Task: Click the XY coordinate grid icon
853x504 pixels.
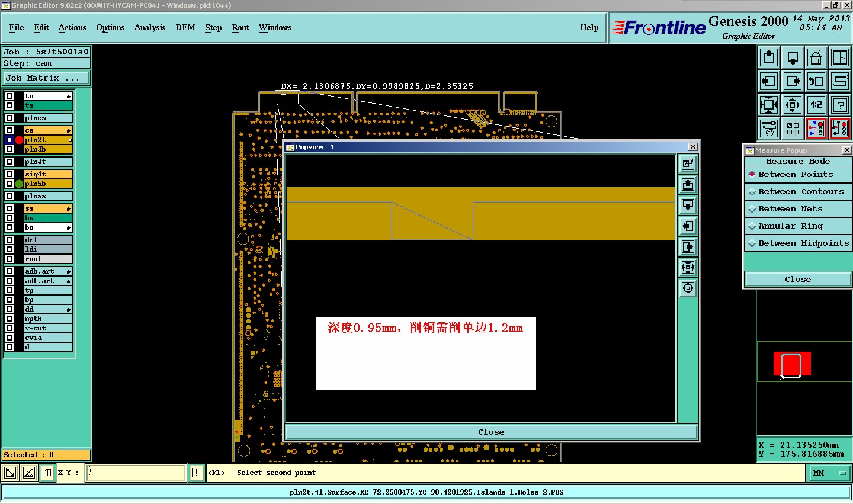Action: point(840,57)
